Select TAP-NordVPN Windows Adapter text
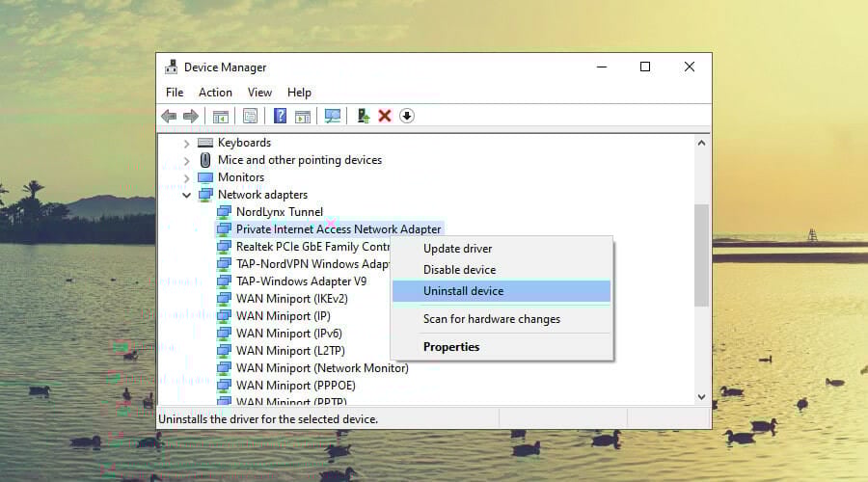 click(312, 264)
